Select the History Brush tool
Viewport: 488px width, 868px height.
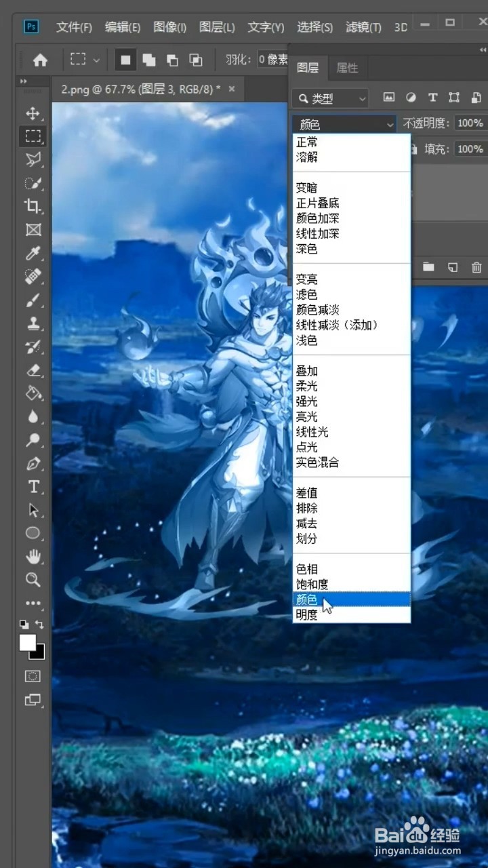(33, 347)
